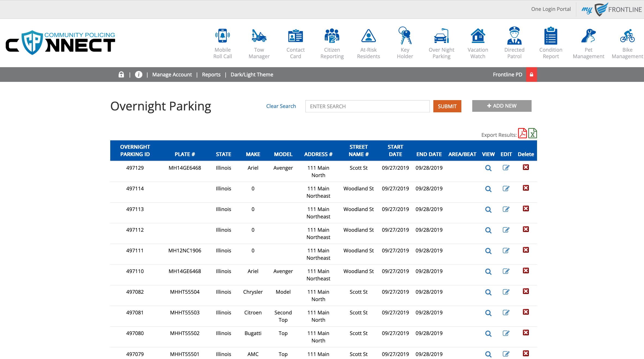This screenshot has height=359, width=644.
Task: Export results as PDF
Action: (522, 134)
